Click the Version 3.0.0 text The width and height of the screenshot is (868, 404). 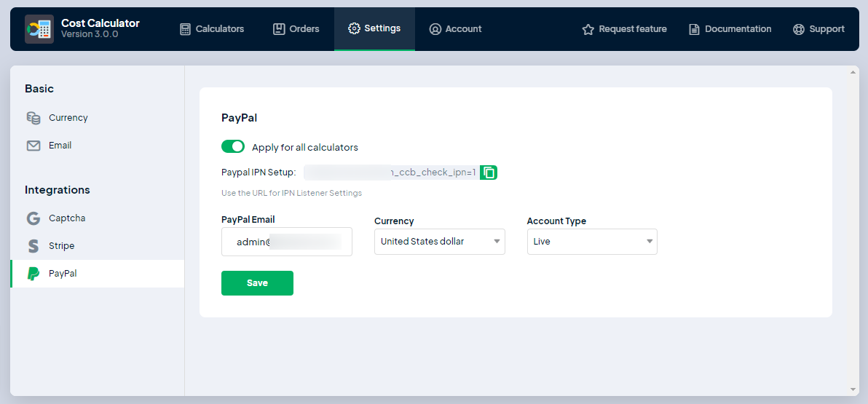pos(90,34)
